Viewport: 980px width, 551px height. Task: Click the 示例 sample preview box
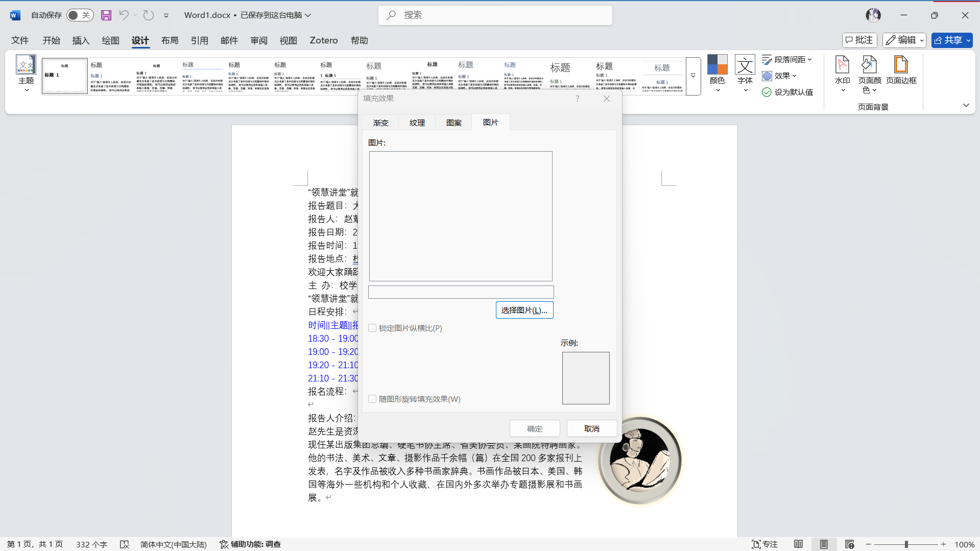click(586, 378)
